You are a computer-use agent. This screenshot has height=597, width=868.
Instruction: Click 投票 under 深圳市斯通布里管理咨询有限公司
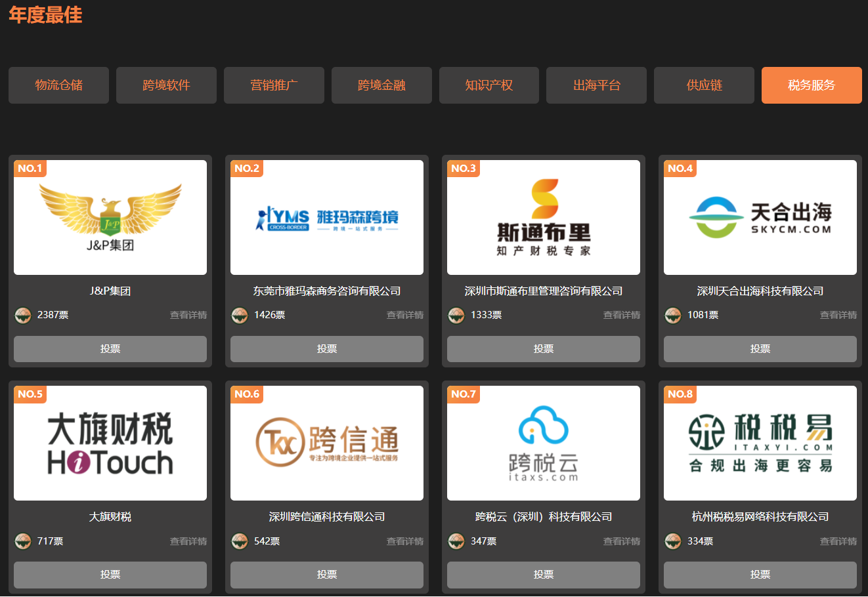pos(544,349)
